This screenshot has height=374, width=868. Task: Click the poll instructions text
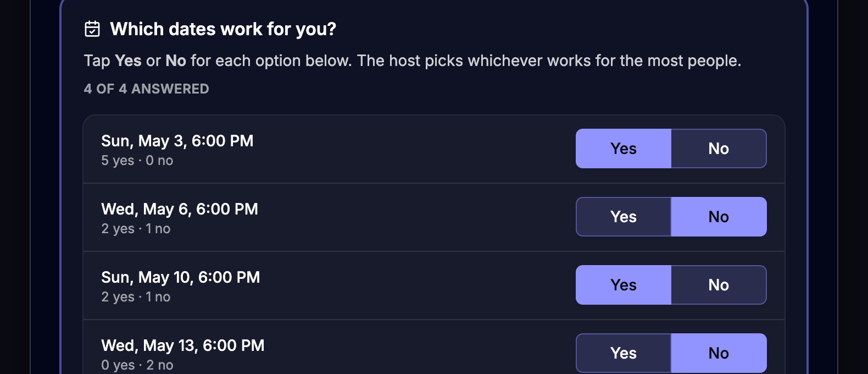[413, 61]
